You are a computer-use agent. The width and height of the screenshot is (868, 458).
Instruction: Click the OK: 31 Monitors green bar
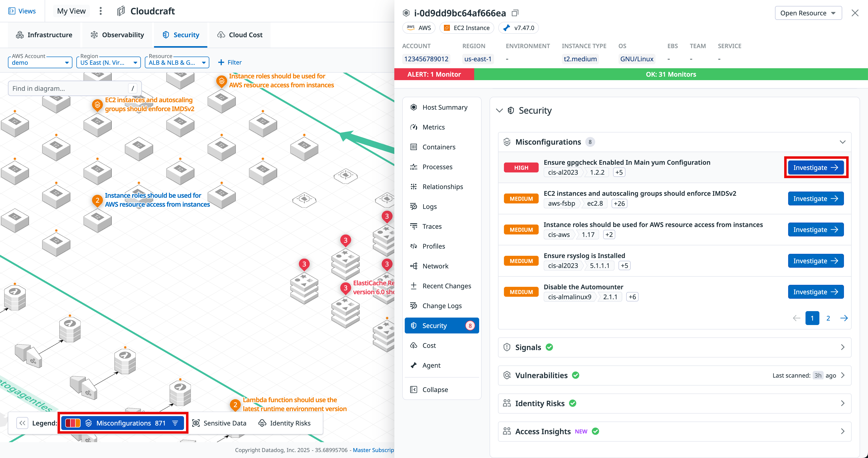click(x=671, y=74)
